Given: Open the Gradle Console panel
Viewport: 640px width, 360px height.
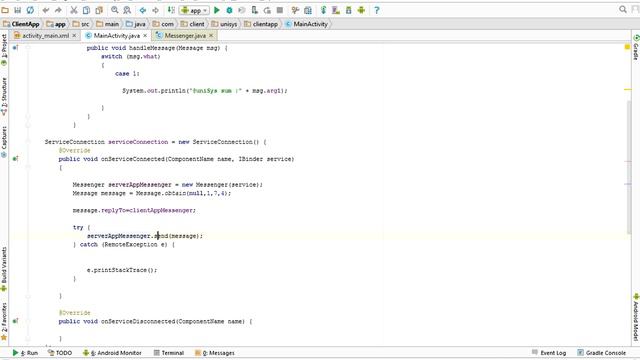Looking at the screenshot, I should click(602, 353).
